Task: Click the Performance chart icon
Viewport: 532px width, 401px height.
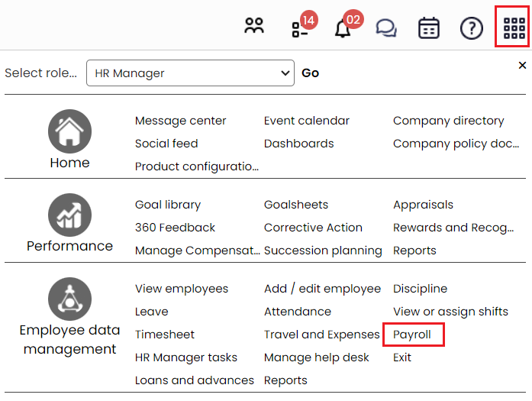Action: [69, 215]
